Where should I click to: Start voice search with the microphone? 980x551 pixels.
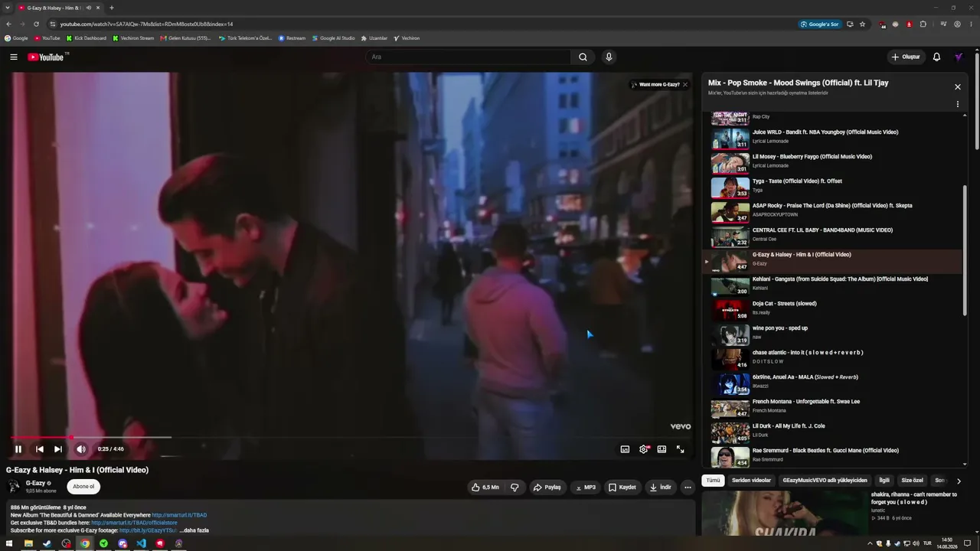tap(609, 57)
